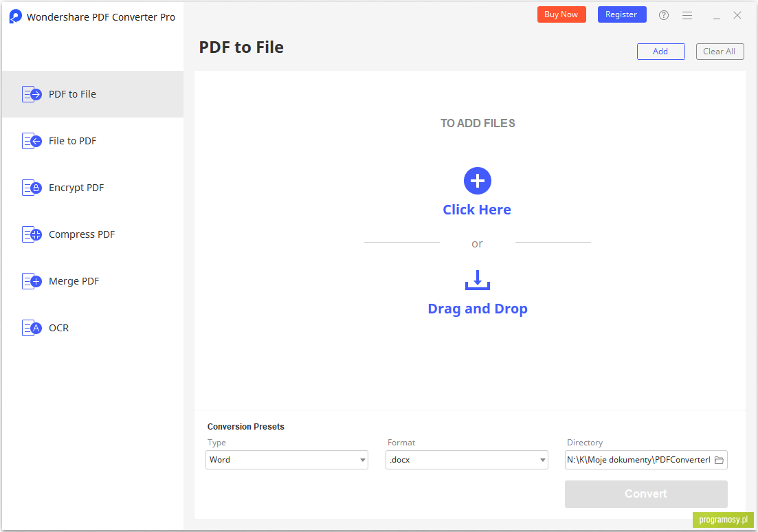The height and width of the screenshot is (532, 758).
Task: Click the Wondershare PDF Converter Pro title text
Action: click(x=101, y=17)
